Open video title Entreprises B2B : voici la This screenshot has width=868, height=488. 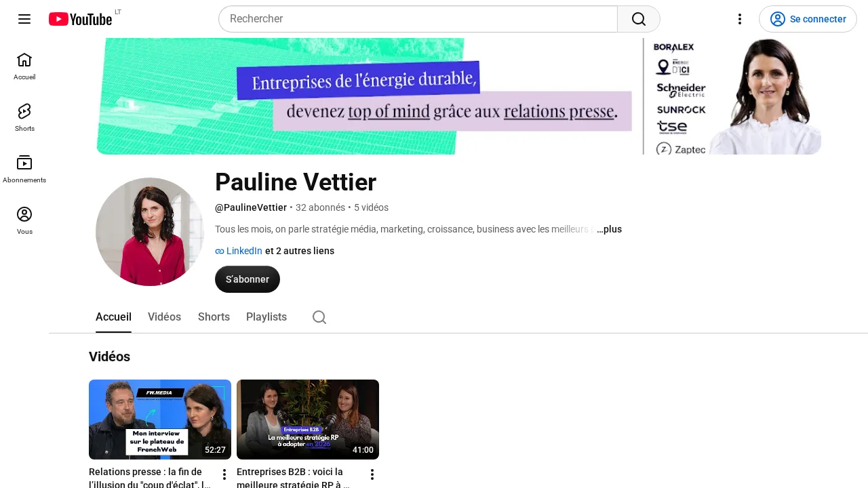point(294,478)
